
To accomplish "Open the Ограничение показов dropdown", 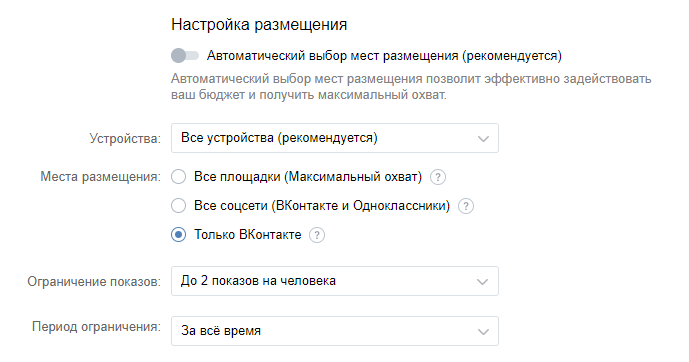I will (x=335, y=281).
